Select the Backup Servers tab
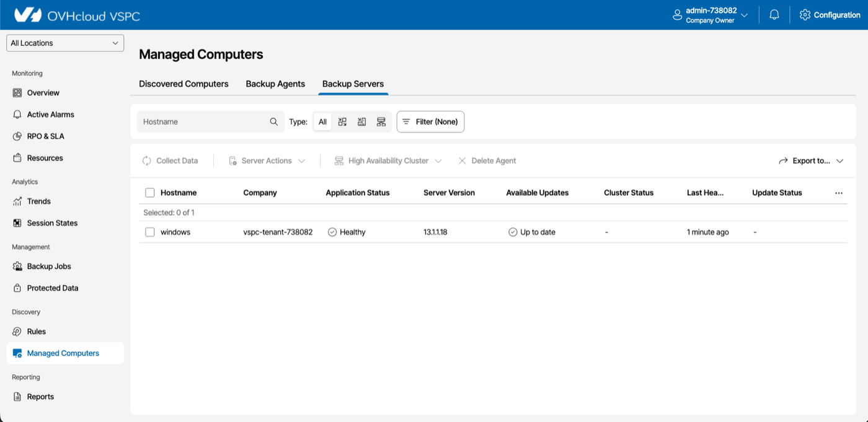This screenshot has height=422, width=868. [x=353, y=84]
